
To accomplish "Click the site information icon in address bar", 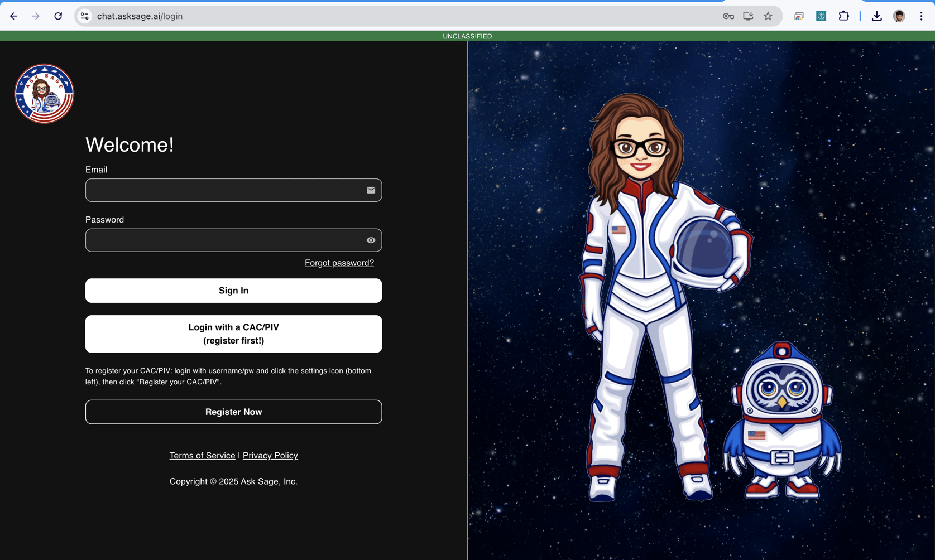I will pyautogui.click(x=84, y=16).
